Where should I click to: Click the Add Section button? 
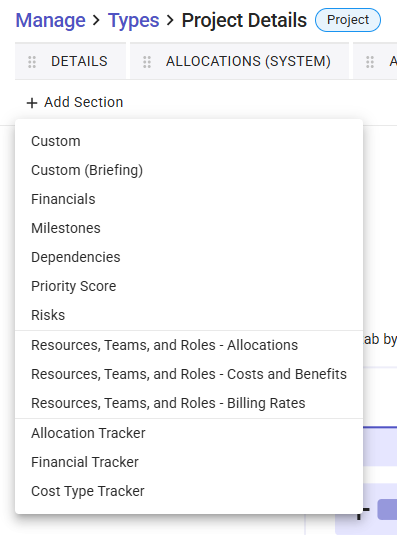[75, 102]
